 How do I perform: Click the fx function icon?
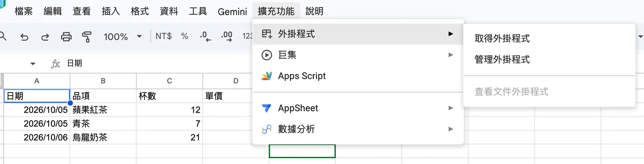[55, 64]
